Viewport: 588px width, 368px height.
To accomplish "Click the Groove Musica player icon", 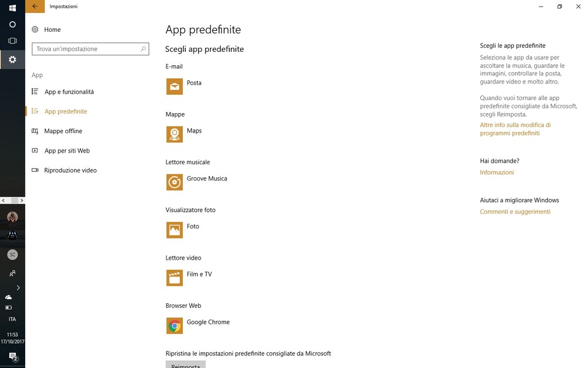I will 175,182.
